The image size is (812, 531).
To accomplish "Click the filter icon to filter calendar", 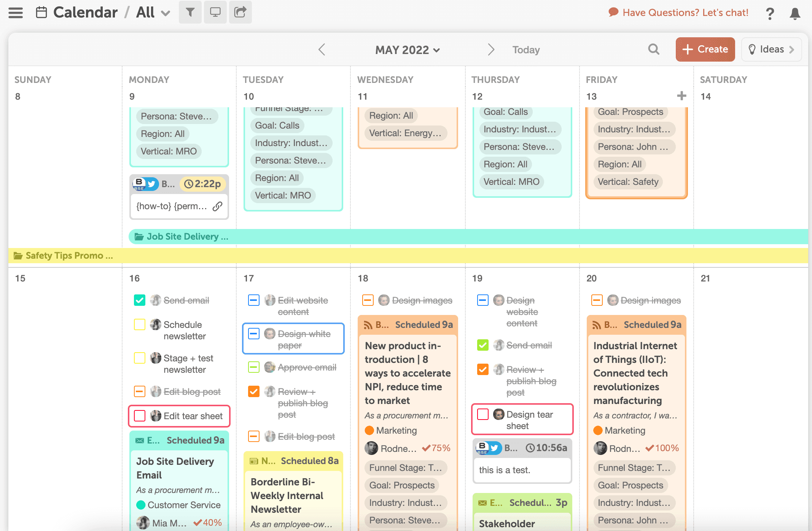I will 189,11.
